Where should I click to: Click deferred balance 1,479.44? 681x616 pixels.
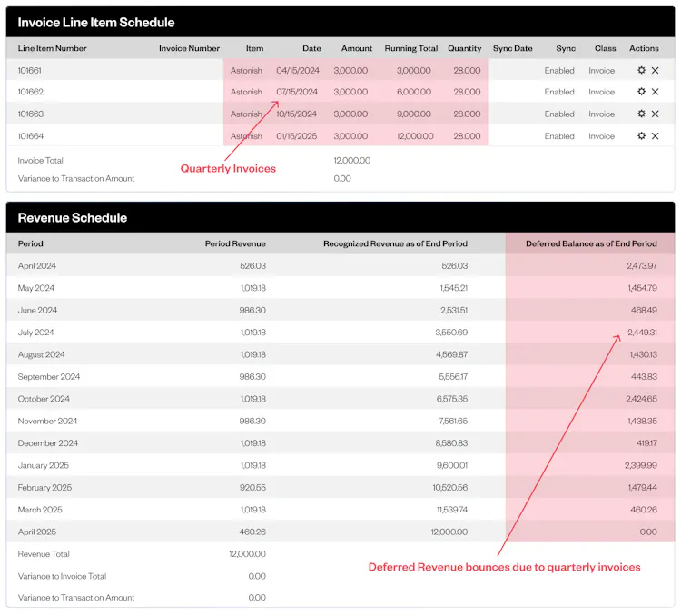coord(642,487)
